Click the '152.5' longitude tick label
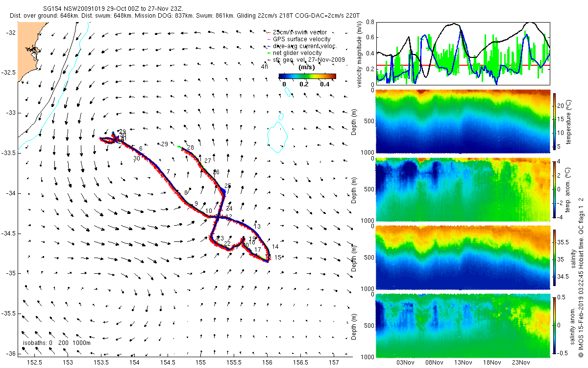 [34, 362]
